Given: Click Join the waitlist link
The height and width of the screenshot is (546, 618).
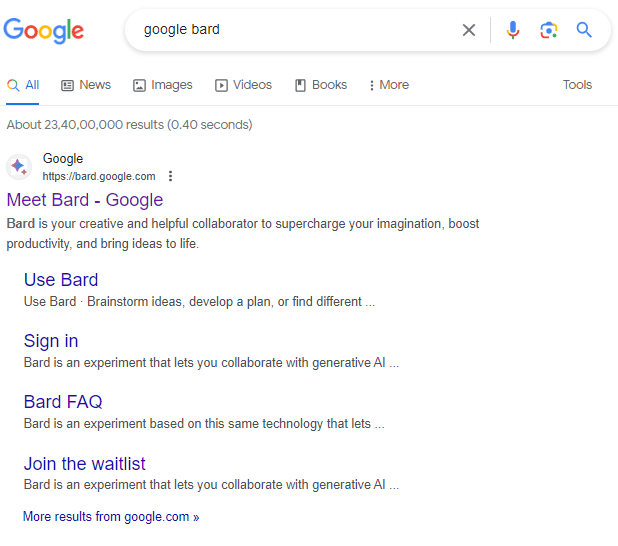Looking at the screenshot, I should point(85,463).
